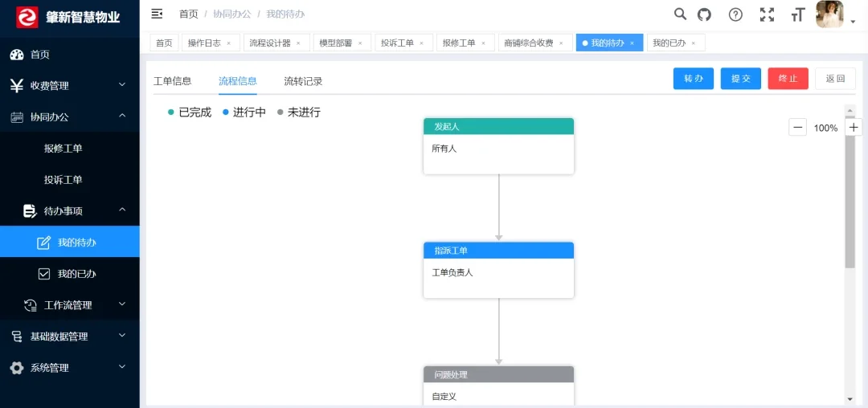
Task: Close the 商铺综合收费 tab
Action: (x=561, y=43)
